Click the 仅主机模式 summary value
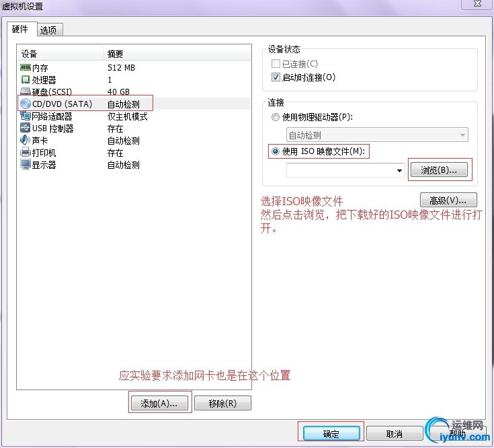The height and width of the screenshot is (448, 494). click(x=127, y=116)
